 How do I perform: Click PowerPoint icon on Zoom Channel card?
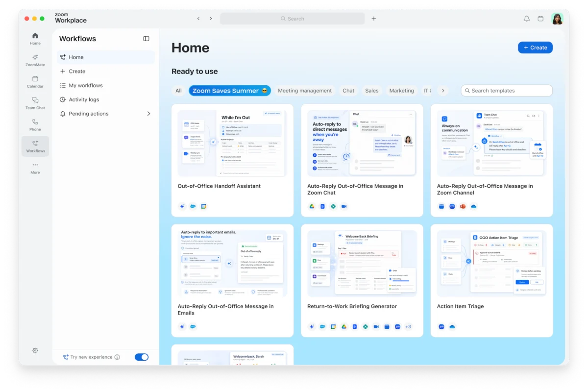pyautogui.click(x=463, y=206)
